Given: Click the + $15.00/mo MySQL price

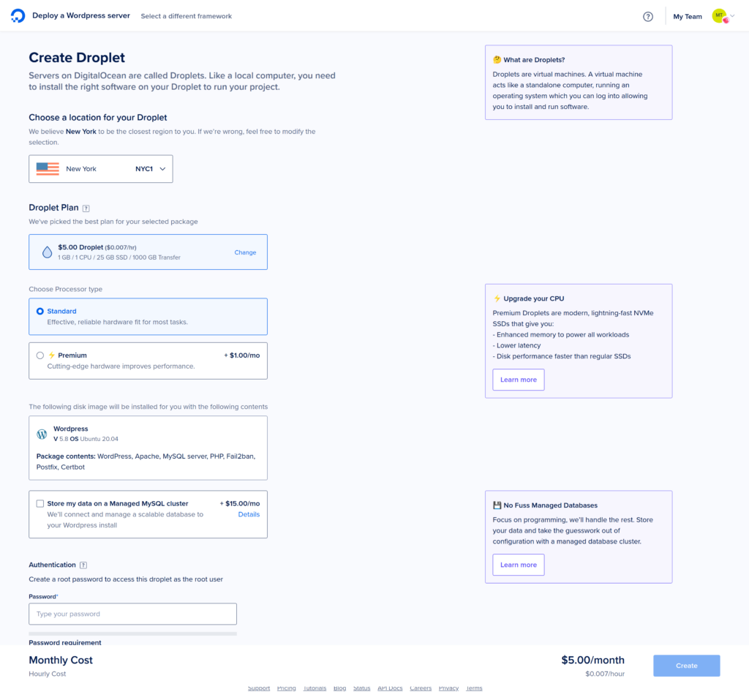Looking at the screenshot, I should click(x=240, y=504).
